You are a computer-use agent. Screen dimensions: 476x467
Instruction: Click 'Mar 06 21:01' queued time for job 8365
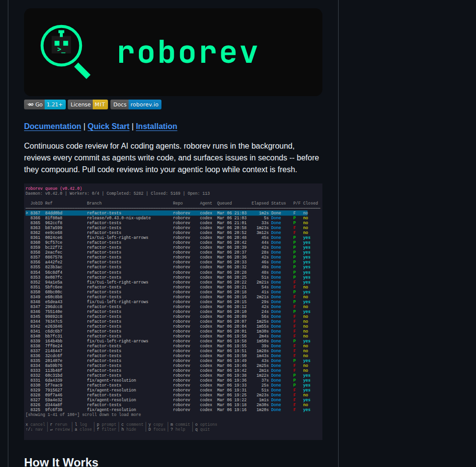tap(232, 223)
